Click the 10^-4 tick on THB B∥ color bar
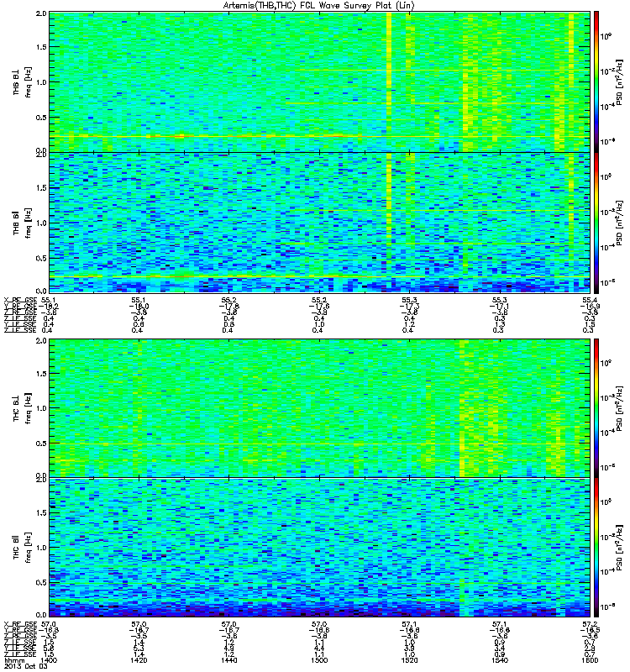Screen dimensions: 630x672 607,247
